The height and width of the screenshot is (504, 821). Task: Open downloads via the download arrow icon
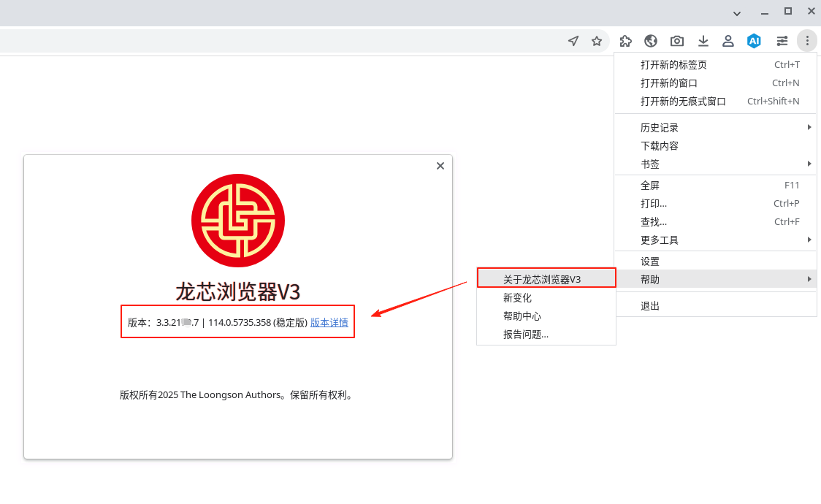[703, 41]
